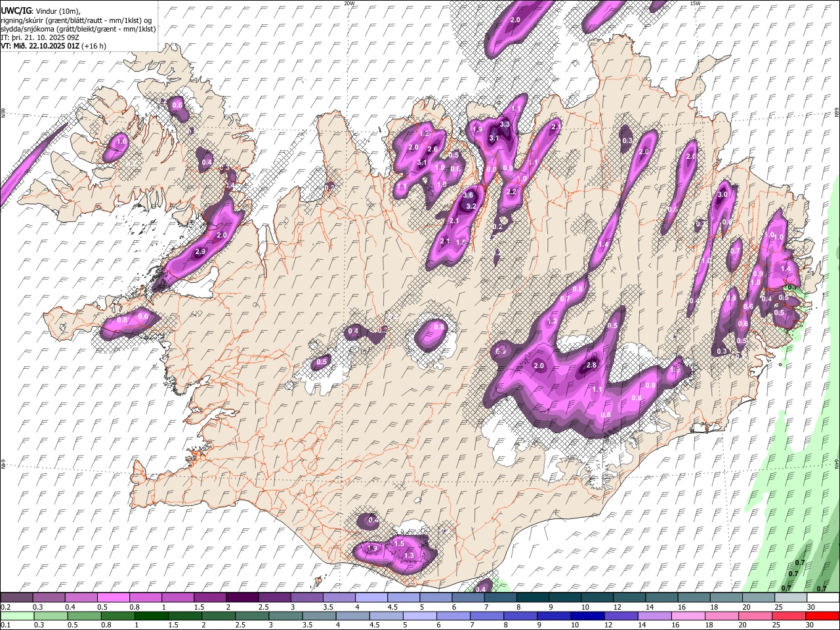This screenshot has height=630, width=840.
Task: Select the 'slydda/snjókoma (grátt/bleikt/grænt' description line
Action: coord(79,29)
